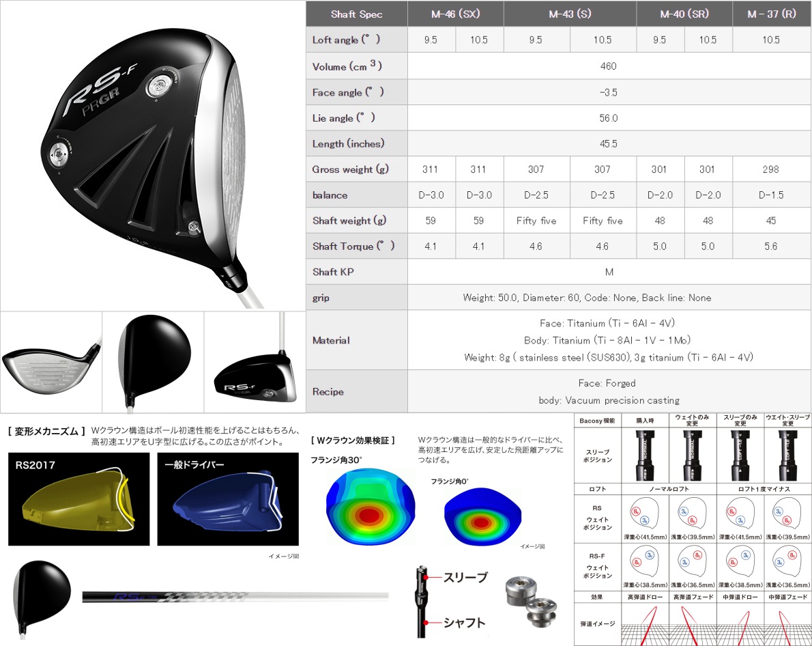Click the 弾道イメージ row label
Screen dimensions: 812x646
point(597,623)
